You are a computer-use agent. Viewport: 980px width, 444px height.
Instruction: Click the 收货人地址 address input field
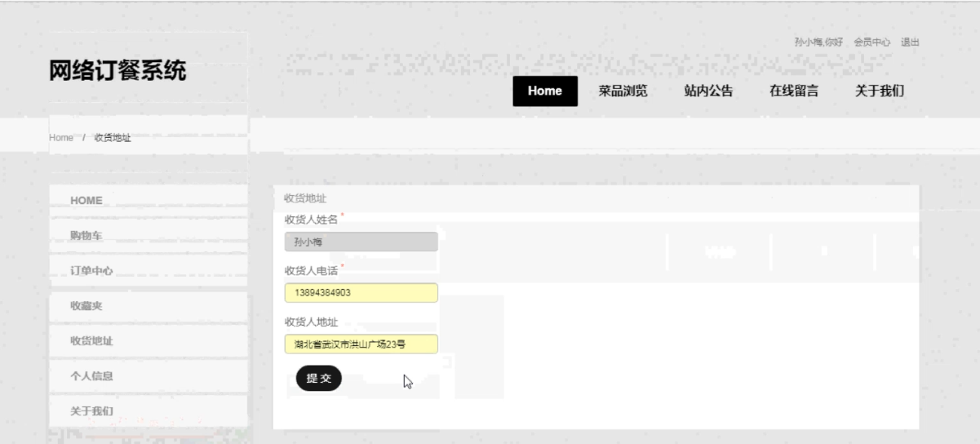click(361, 344)
